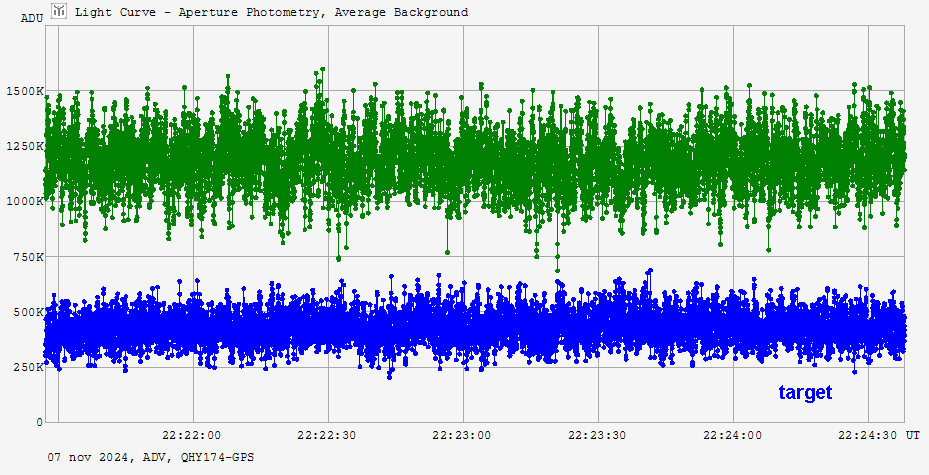This screenshot has width=929, height=475.
Task: Click the 22:24:00 time label
Action: tap(732, 435)
